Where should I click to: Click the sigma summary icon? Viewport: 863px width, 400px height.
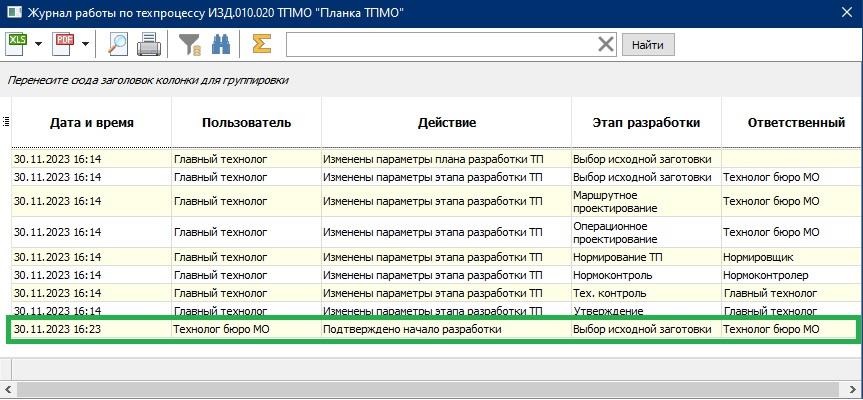[x=262, y=44]
